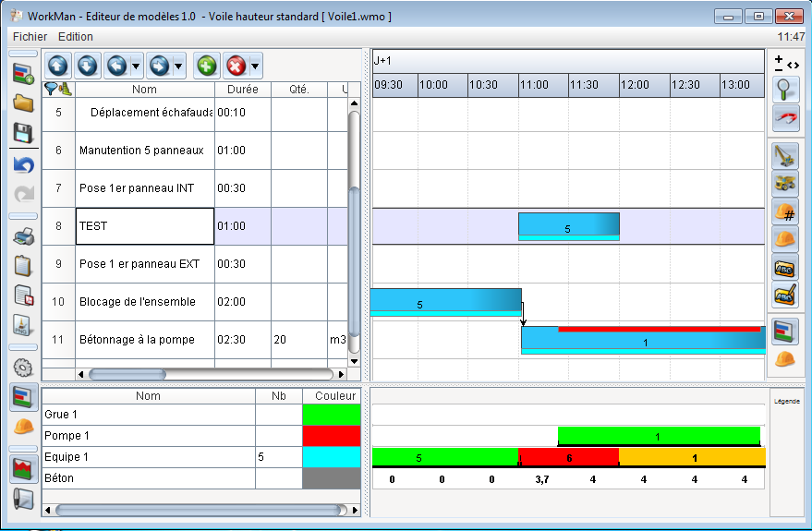Viewport: 812px width, 531px height.
Task: Open dropdown beside the right arrow button
Action: tap(178, 66)
